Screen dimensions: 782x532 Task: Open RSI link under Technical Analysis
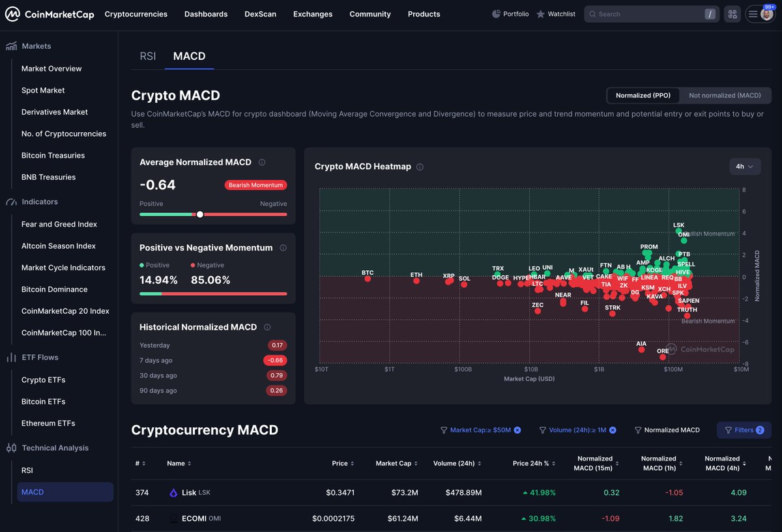[27, 470]
